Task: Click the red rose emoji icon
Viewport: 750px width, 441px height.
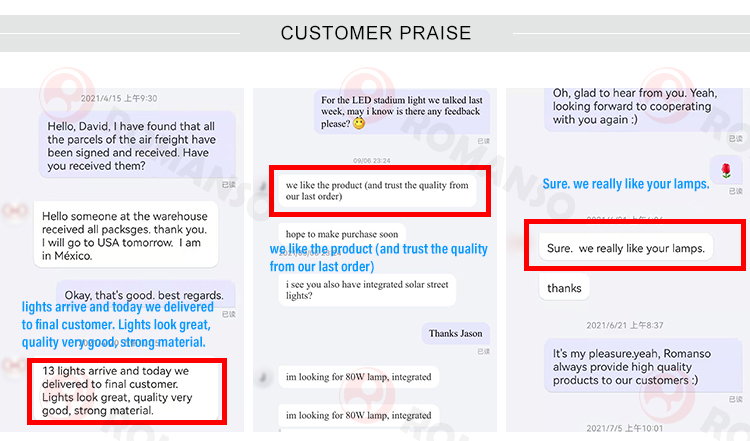Action: pos(726,170)
